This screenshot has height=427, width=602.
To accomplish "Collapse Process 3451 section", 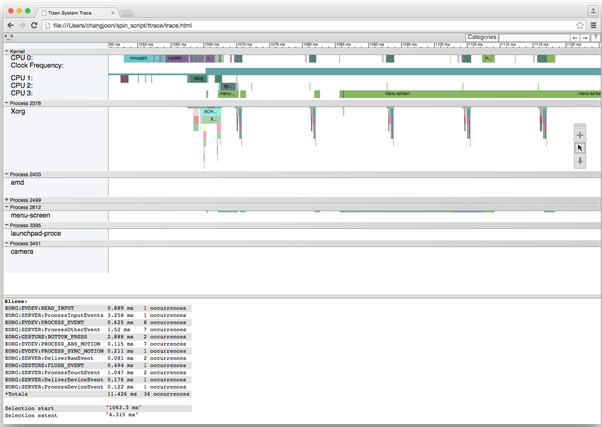I will click(x=6, y=243).
